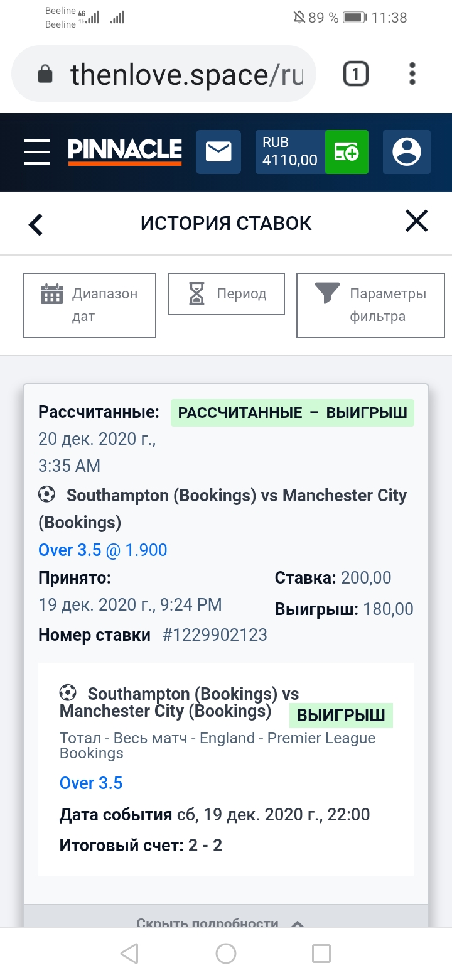Tap the Android home circle button

pyautogui.click(x=226, y=954)
